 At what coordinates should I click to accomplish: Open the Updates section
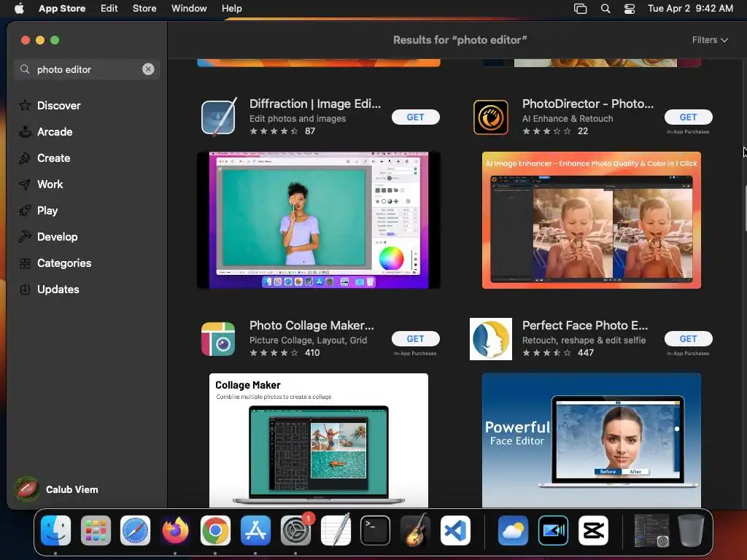pyautogui.click(x=49, y=289)
